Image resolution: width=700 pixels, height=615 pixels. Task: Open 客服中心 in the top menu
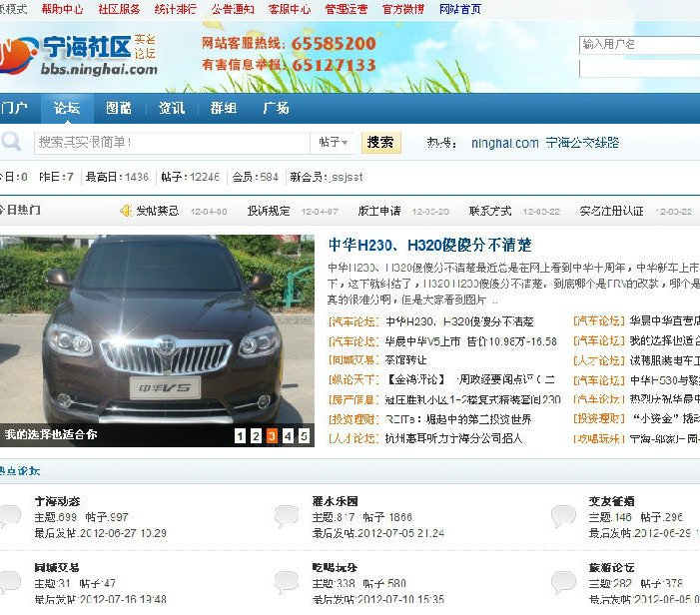click(290, 9)
